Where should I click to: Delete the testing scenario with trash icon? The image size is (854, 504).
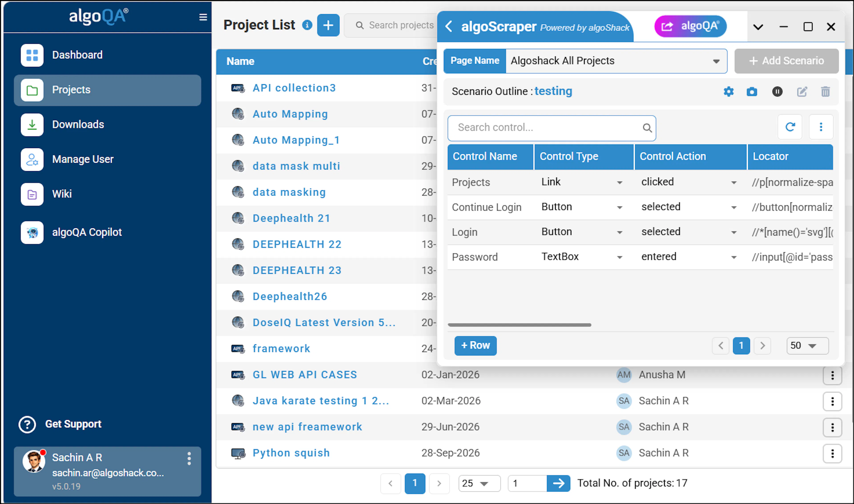pos(826,91)
